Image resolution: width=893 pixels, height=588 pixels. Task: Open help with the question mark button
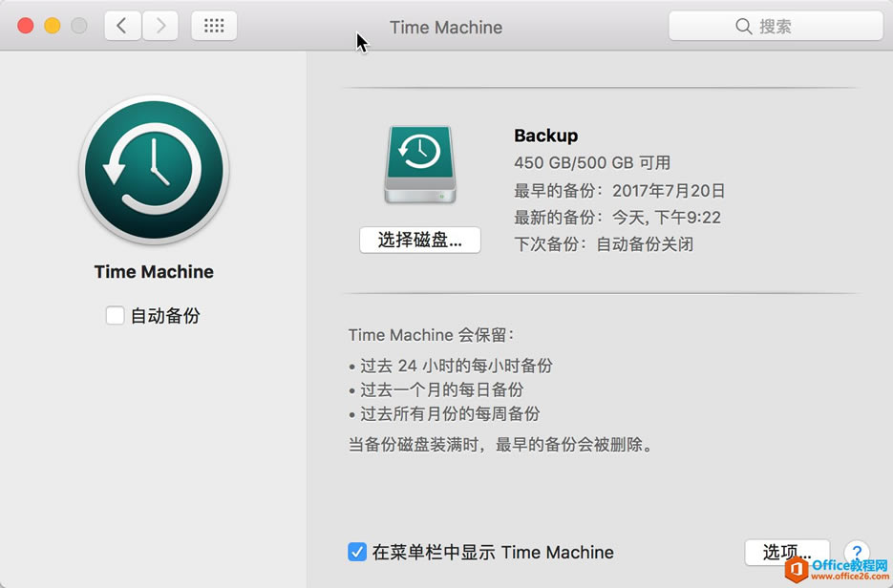[x=857, y=552]
